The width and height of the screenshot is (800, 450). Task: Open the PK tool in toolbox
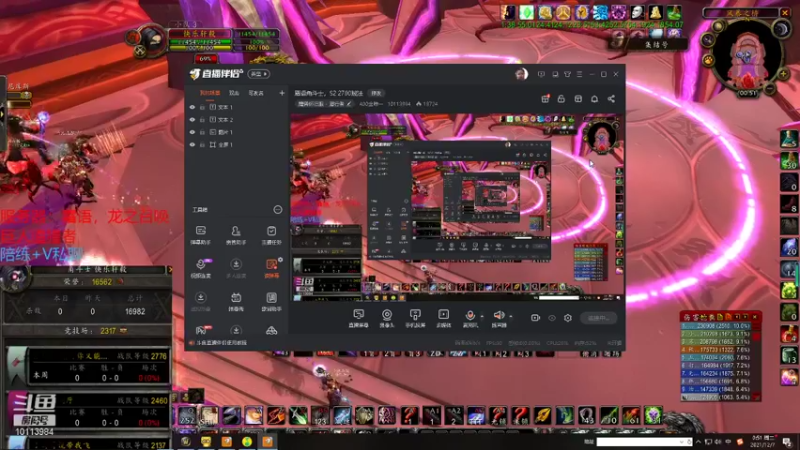click(x=201, y=330)
